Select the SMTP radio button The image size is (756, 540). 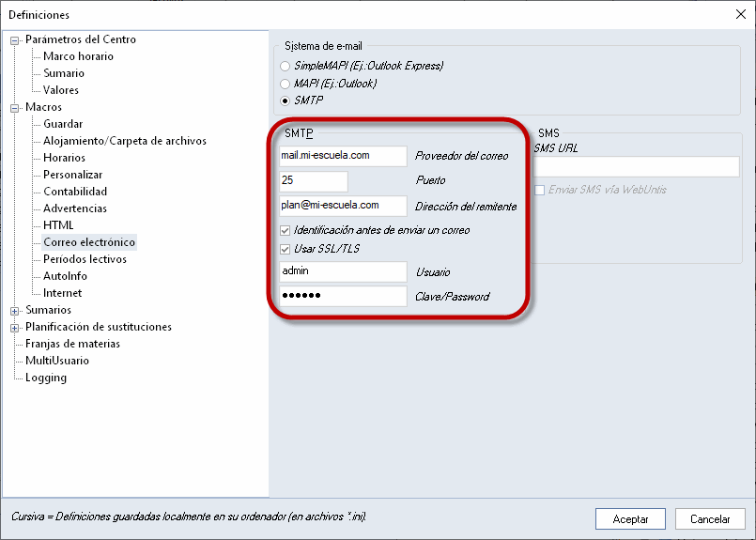[x=285, y=100]
